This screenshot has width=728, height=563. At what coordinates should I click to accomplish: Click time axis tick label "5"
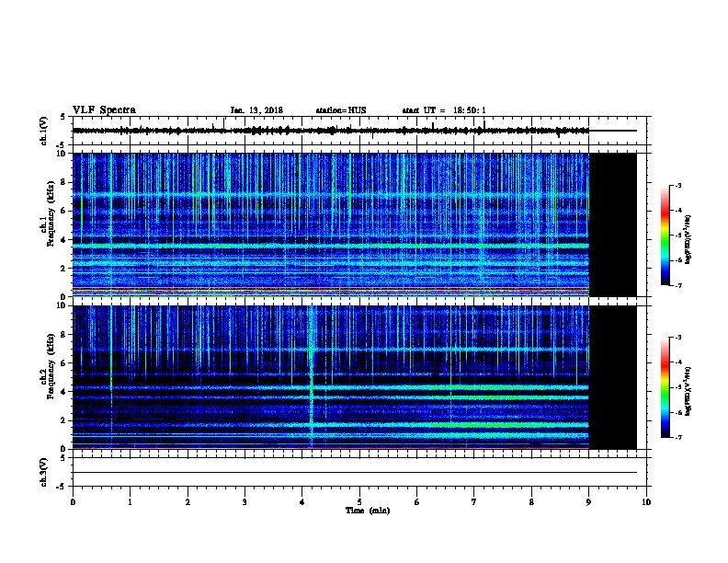point(359,501)
